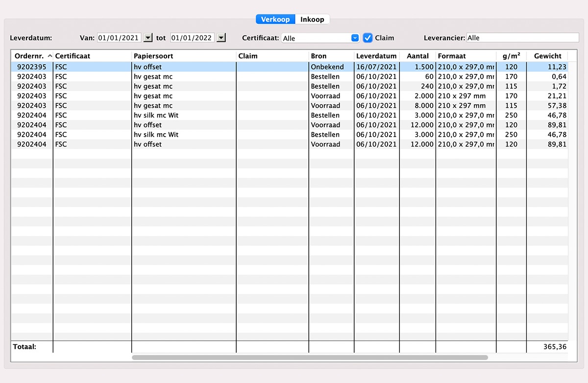
Task: Click the Certificaat column header
Action: (x=92, y=56)
